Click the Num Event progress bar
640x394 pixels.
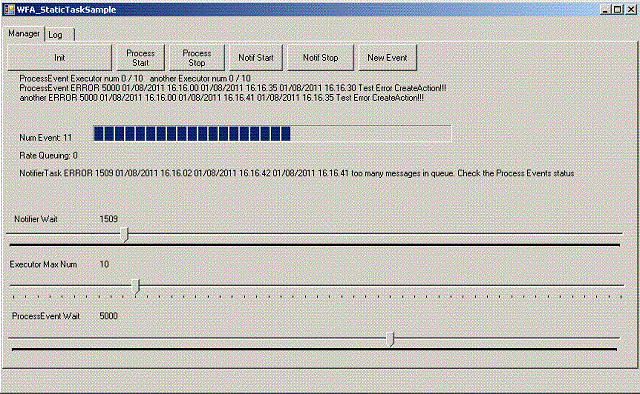click(272, 134)
